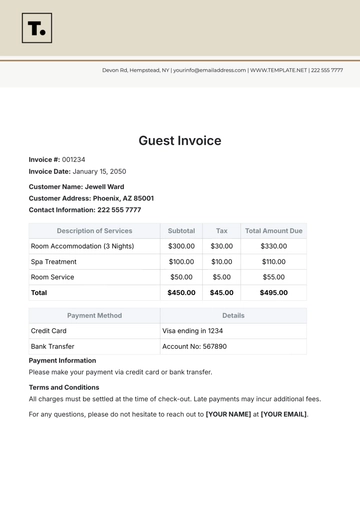
Task: Click the $495.00 grand total
Action: tap(274, 293)
